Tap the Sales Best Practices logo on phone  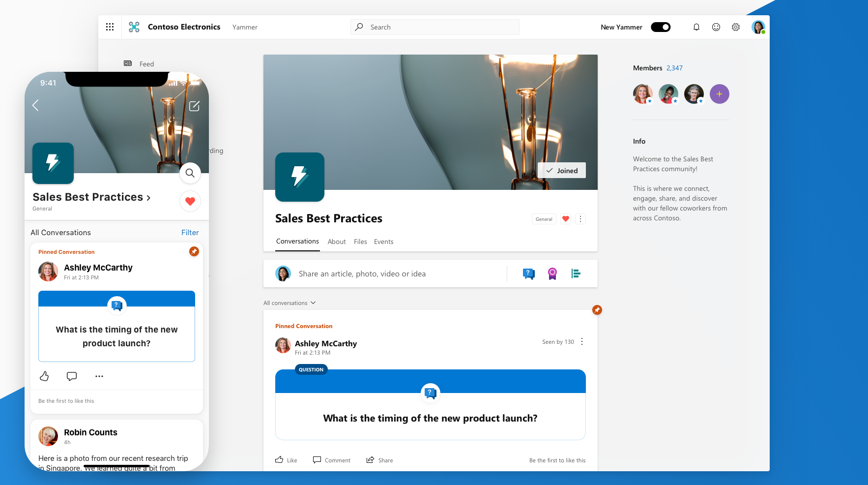click(x=53, y=163)
